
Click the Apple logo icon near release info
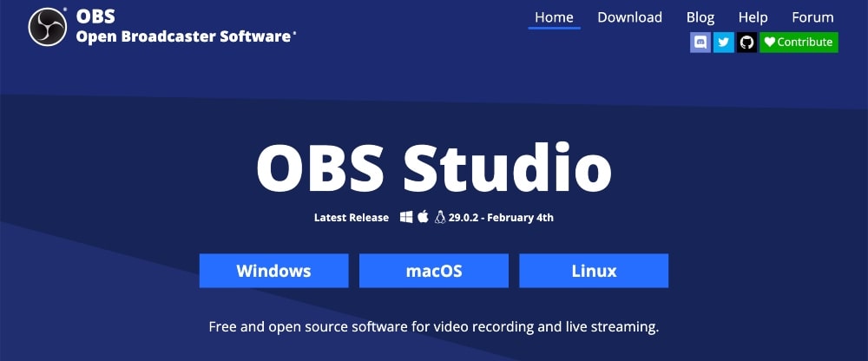(423, 216)
